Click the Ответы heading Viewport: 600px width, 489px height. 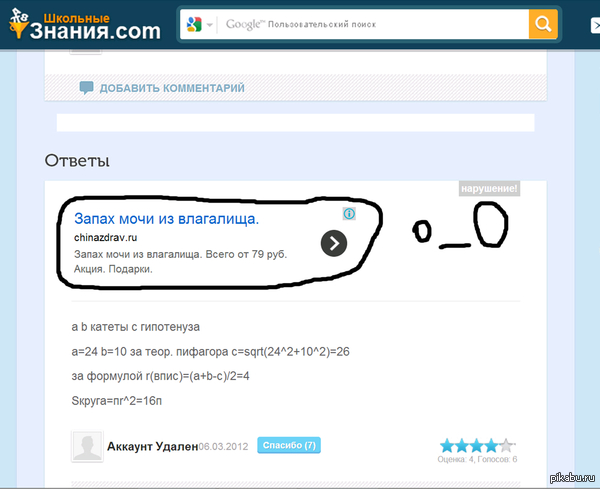[77, 161]
